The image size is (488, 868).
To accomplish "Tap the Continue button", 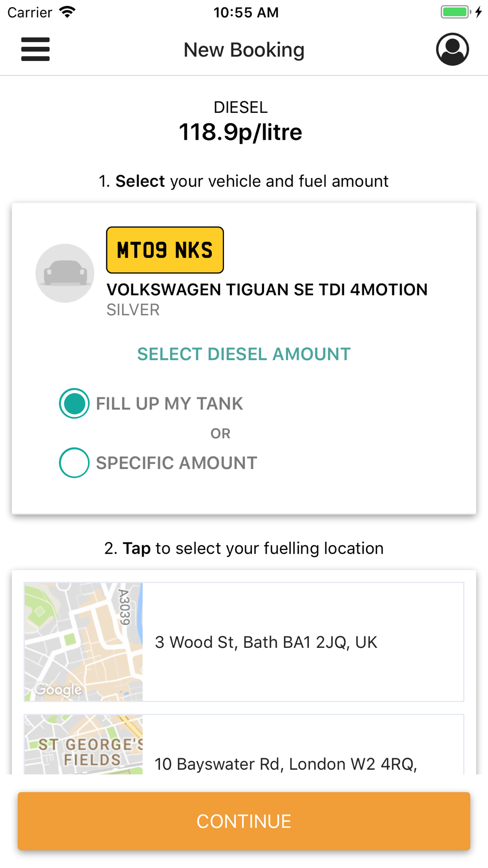I will tap(244, 821).
